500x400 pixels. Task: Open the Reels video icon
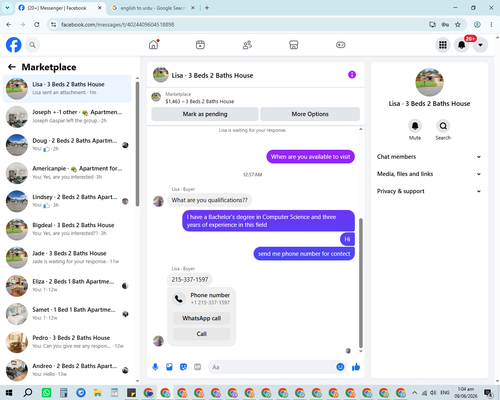click(200, 45)
